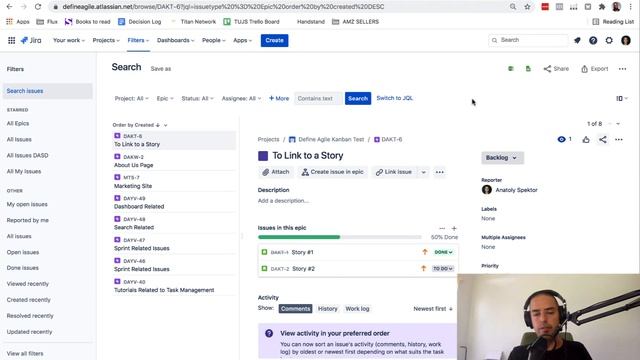The width and height of the screenshot is (640, 360).
Task: Click View all filters link
Action: 25,353
